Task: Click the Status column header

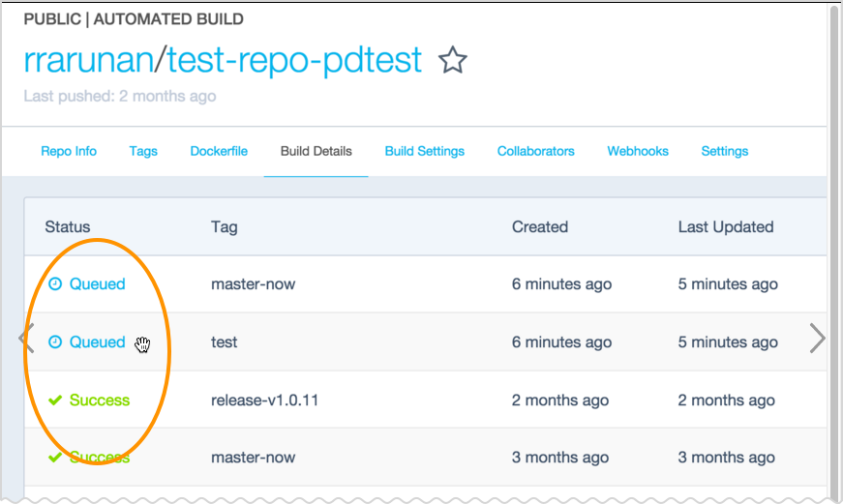Action: 66,227
